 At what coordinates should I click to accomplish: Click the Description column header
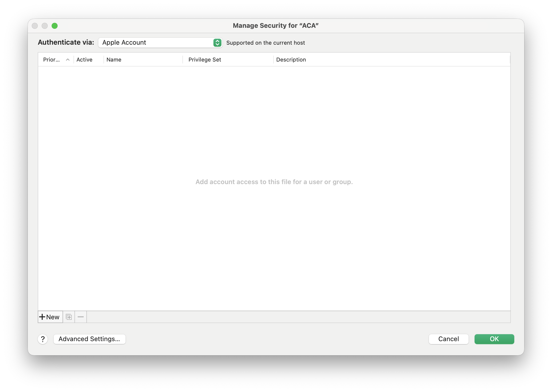(291, 60)
